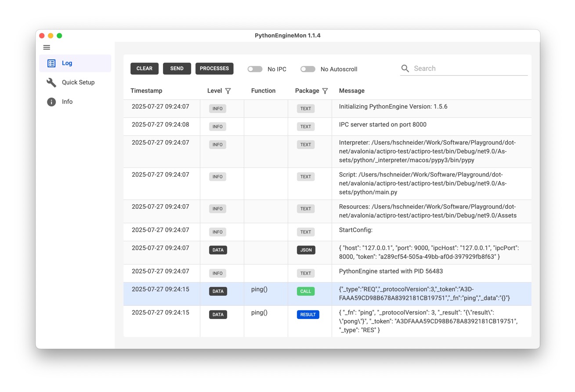The image size is (575, 392).
Task: Toggle the No Autoscroll switch
Action: point(307,69)
